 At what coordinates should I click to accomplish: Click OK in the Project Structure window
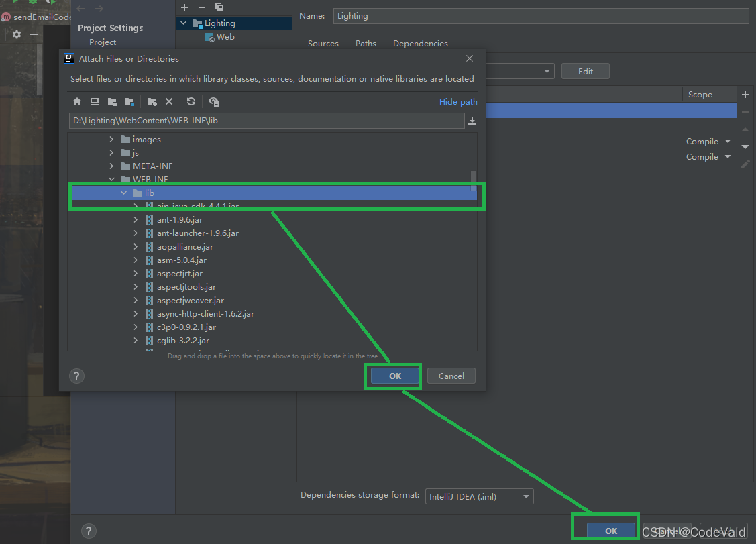click(611, 531)
